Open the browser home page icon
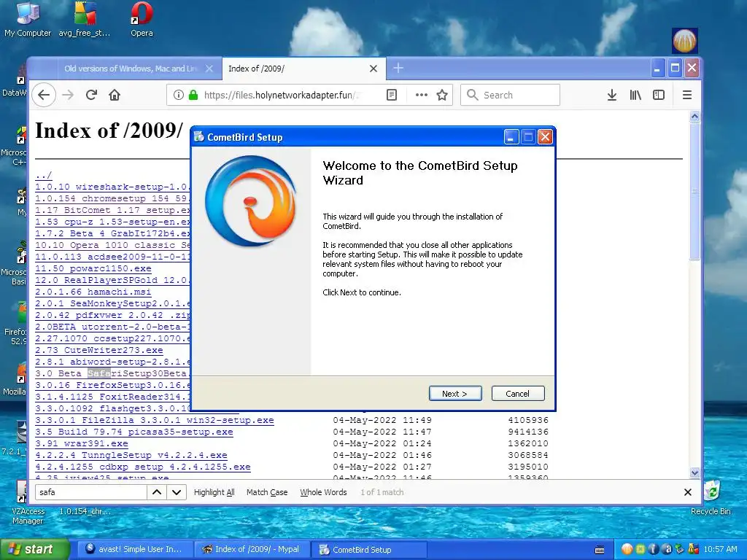Image resolution: width=747 pixels, height=560 pixels. [x=115, y=95]
